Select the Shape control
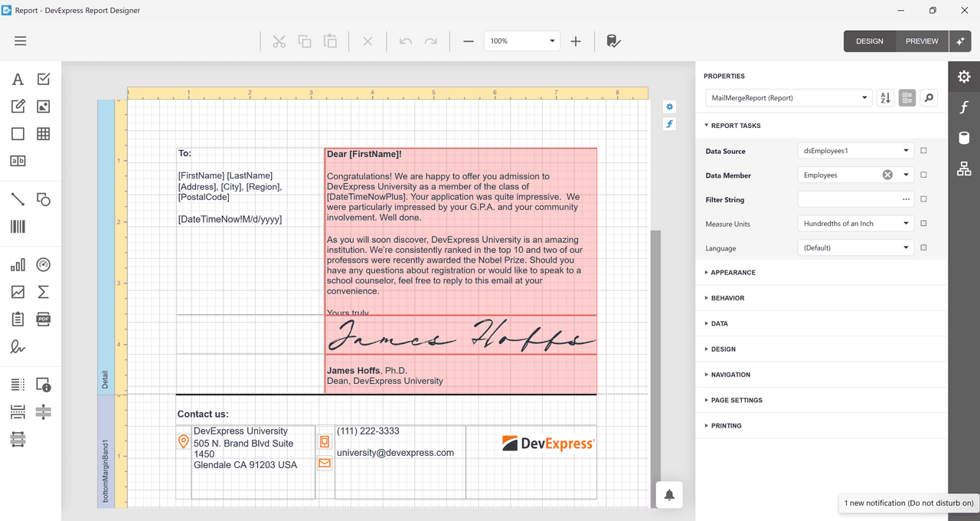980x521 pixels. click(44, 199)
